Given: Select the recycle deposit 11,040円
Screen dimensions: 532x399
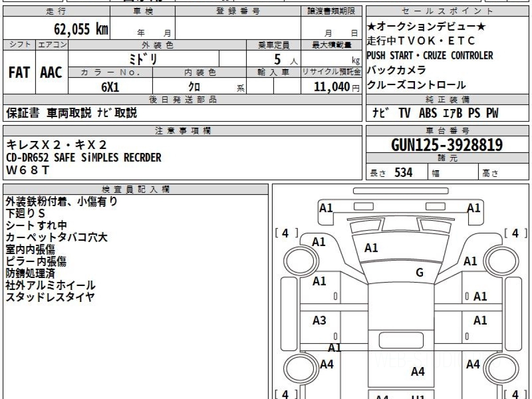Looking at the screenshot, I should (336, 87).
